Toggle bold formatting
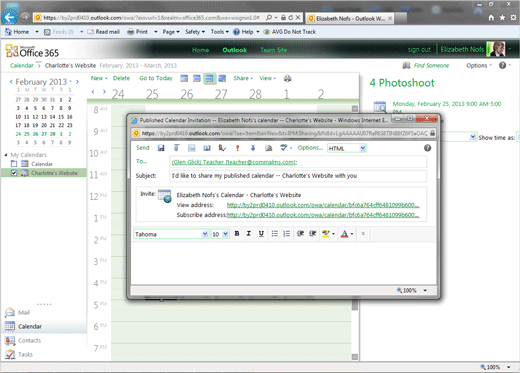The width and height of the screenshot is (520, 373). [237, 234]
